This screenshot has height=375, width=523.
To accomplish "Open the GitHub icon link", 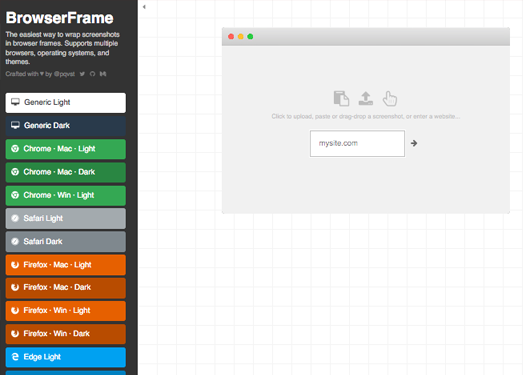I will (x=92, y=74).
